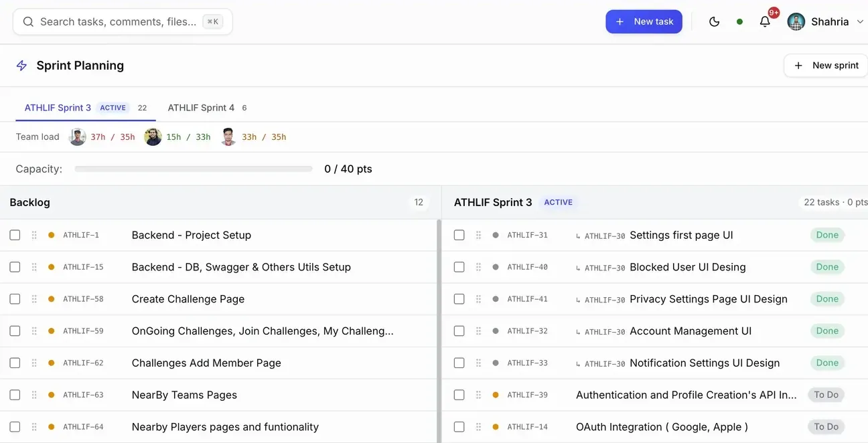Open task Notification Settings UI Design
The height and width of the screenshot is (443, 868).
click(x=705, y=363)
